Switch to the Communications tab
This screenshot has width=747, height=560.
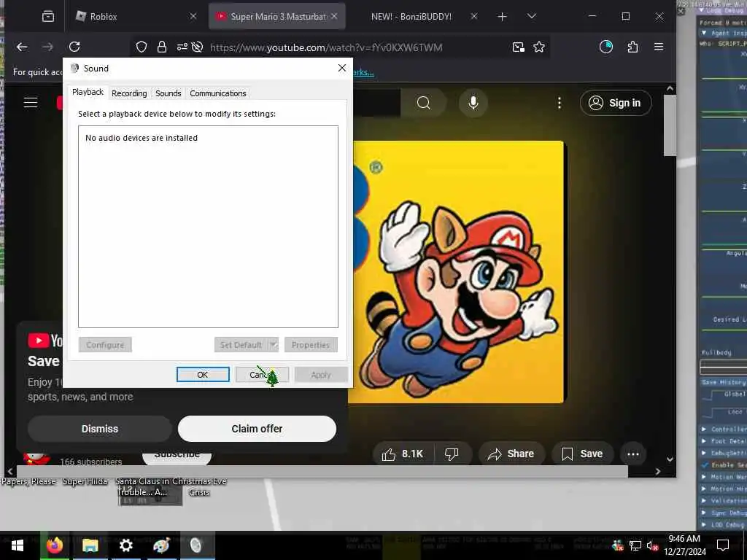click(217, 93)
